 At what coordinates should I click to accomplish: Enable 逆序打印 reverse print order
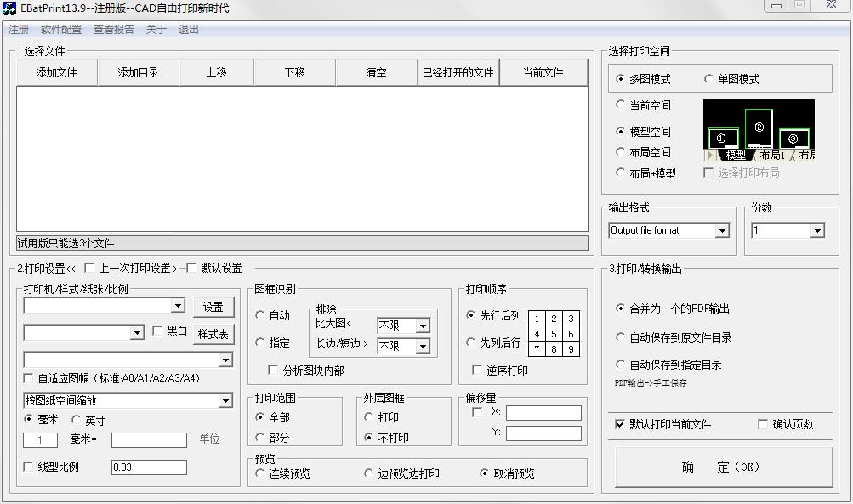pyautogui.click(x=477, y=368)
